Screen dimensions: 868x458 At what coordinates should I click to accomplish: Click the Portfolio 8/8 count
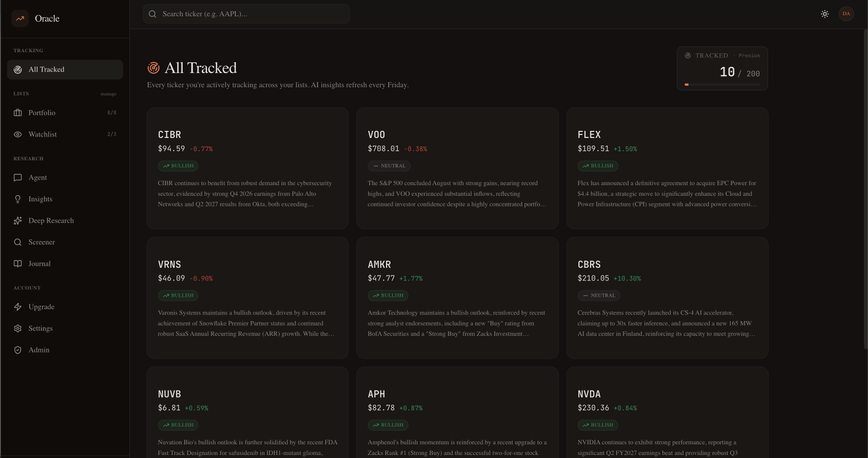[x=112, y=113]
